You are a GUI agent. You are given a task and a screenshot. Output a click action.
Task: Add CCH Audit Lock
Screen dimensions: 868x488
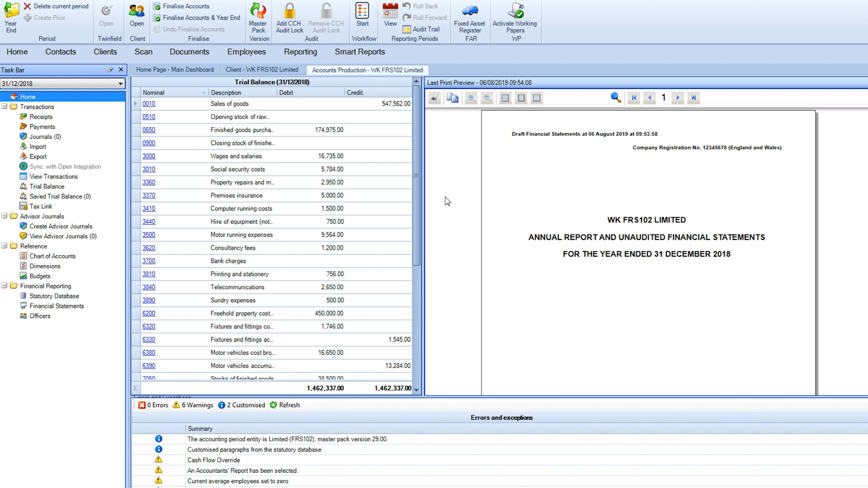coord(289,18)
